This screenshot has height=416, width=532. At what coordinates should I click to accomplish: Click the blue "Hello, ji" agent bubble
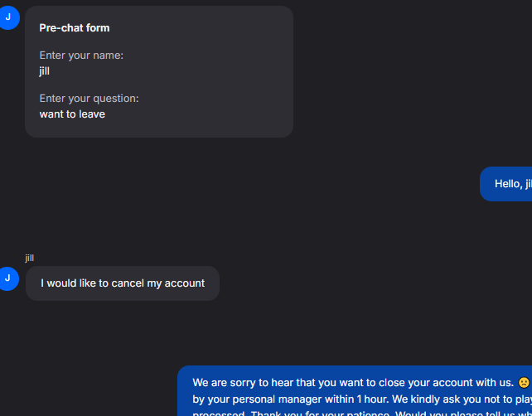[507, 184]
